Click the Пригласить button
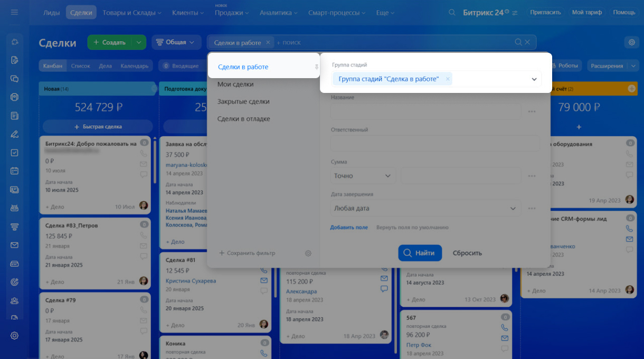644x359 pixels. point(545,12)
